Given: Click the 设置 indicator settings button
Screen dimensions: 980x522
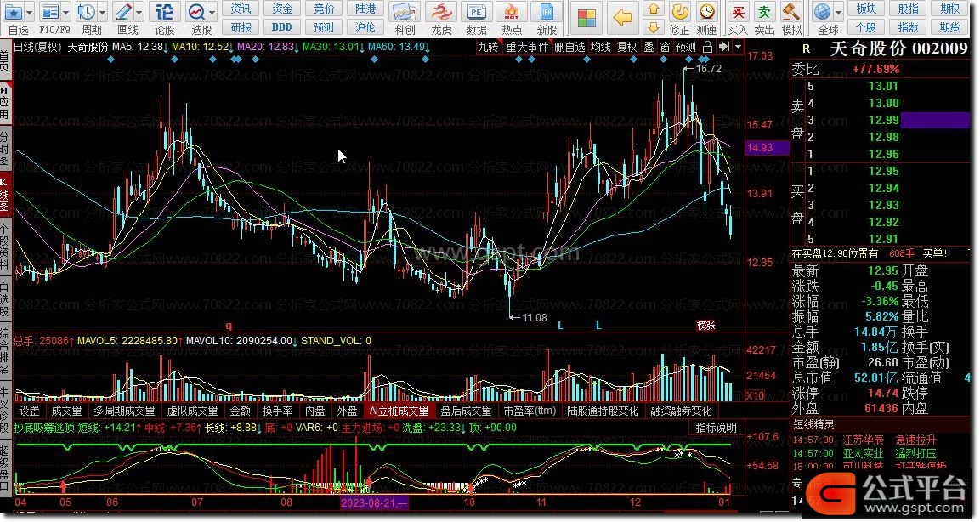Looking at the screenshot, I should tap(30, 411).
